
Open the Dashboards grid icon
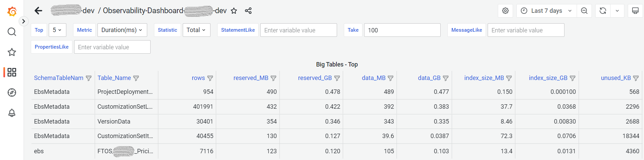click(x=12, y=72)
